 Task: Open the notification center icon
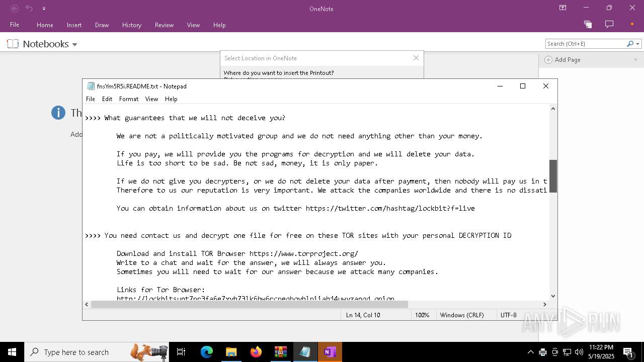tap(628, 352)
